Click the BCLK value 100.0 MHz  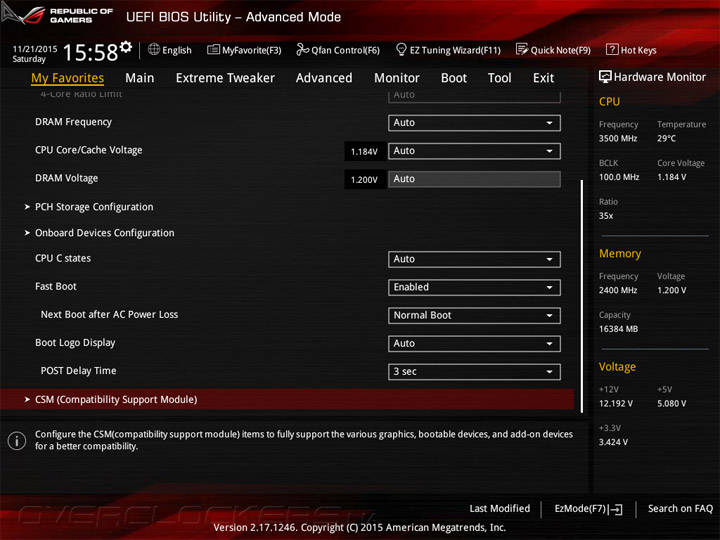619,177
